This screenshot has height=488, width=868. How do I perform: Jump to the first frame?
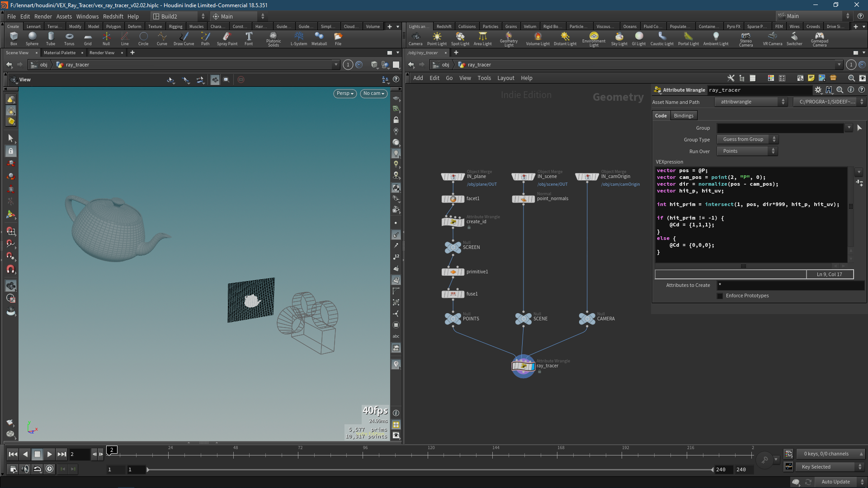coord(13,455)
